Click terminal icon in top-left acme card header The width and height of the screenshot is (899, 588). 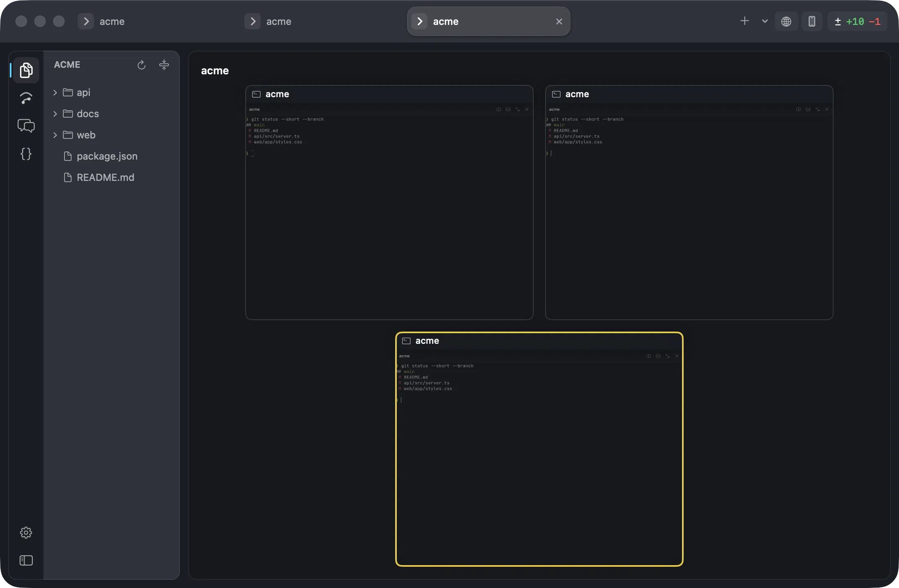pyautogui.click(x=256, y=94)
